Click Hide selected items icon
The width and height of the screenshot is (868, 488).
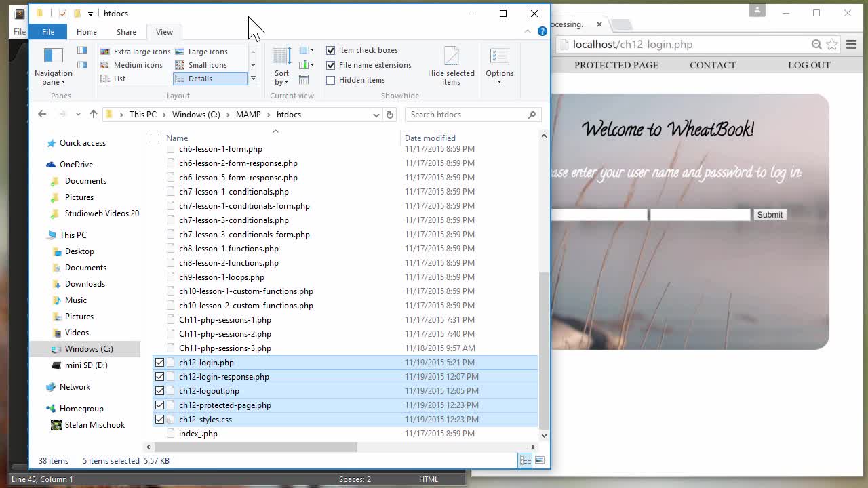[451, 66]
